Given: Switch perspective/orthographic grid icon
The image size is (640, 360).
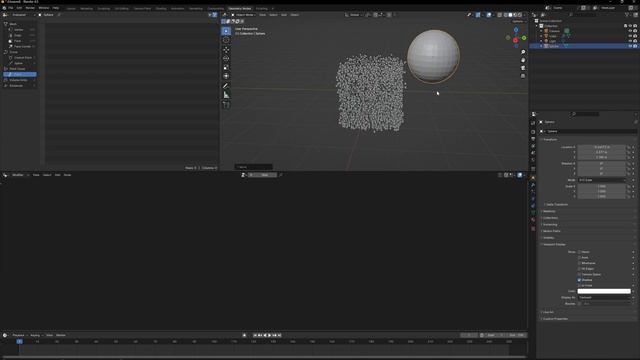Looking at the screenshot, I should pos(523,76).
